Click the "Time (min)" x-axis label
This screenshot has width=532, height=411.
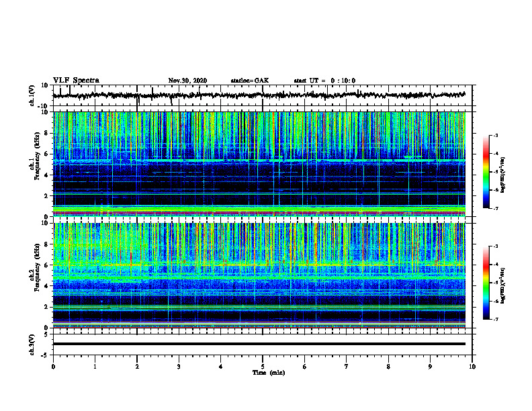click(269, 373)
